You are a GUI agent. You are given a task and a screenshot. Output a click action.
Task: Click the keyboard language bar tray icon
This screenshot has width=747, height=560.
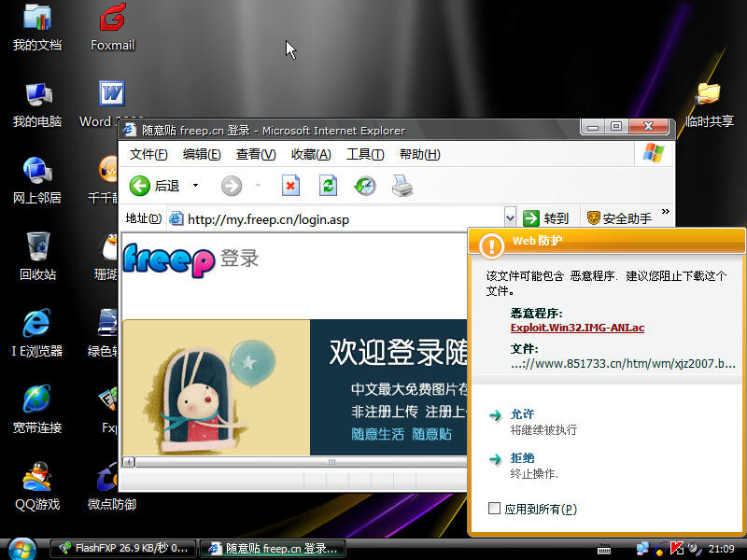pyautogui.click(x=604, y=550)
